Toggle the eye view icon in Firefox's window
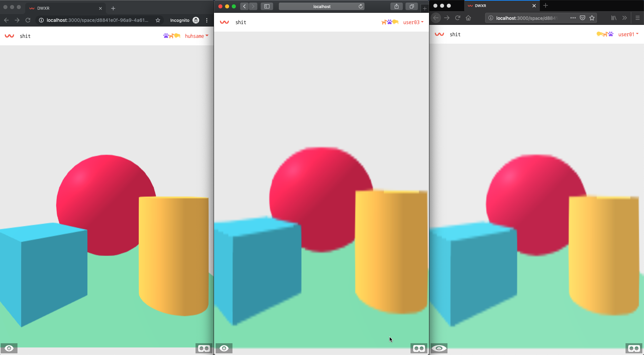This screenshot has height=355, width=644. coord(439,348)
